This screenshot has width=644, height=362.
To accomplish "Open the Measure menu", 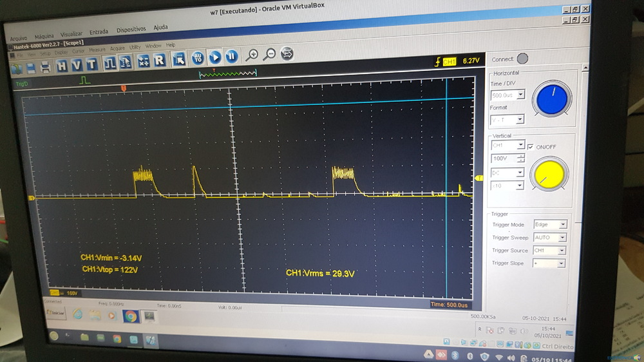I will (x=97, y=50).
